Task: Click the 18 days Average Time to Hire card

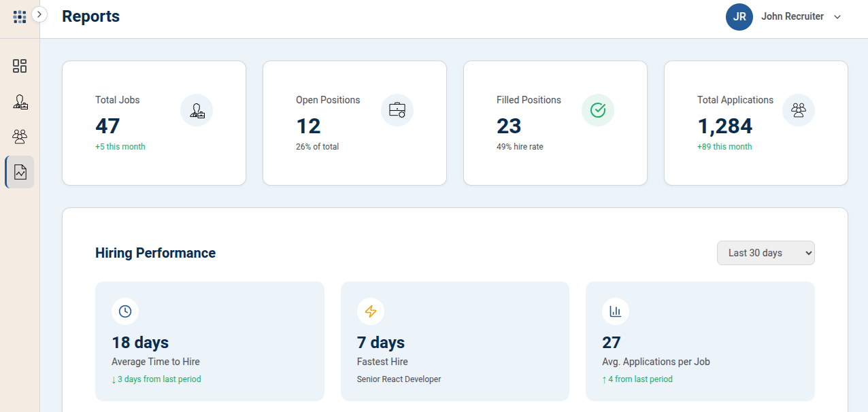Action: (x=210, y=341)
